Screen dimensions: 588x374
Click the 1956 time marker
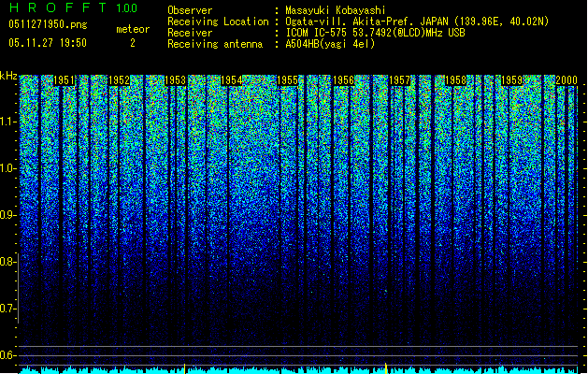pyautogui.click(x=343, y=80)
